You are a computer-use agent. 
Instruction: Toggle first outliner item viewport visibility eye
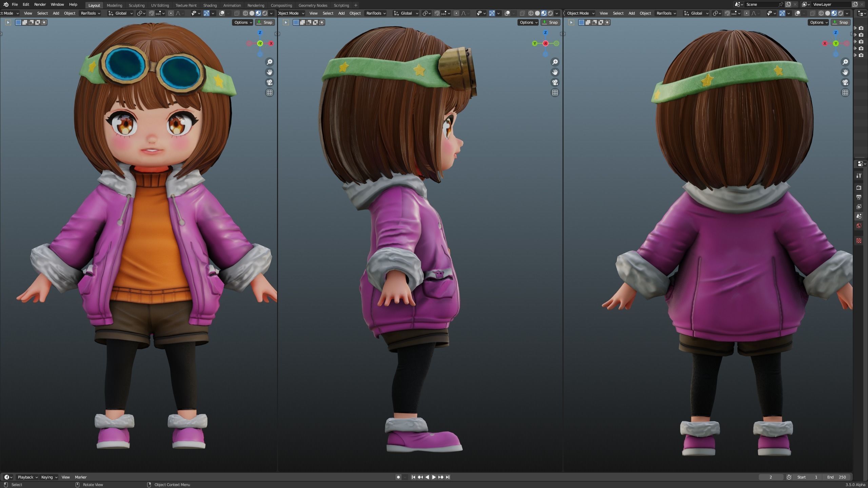tap(855, 28)
